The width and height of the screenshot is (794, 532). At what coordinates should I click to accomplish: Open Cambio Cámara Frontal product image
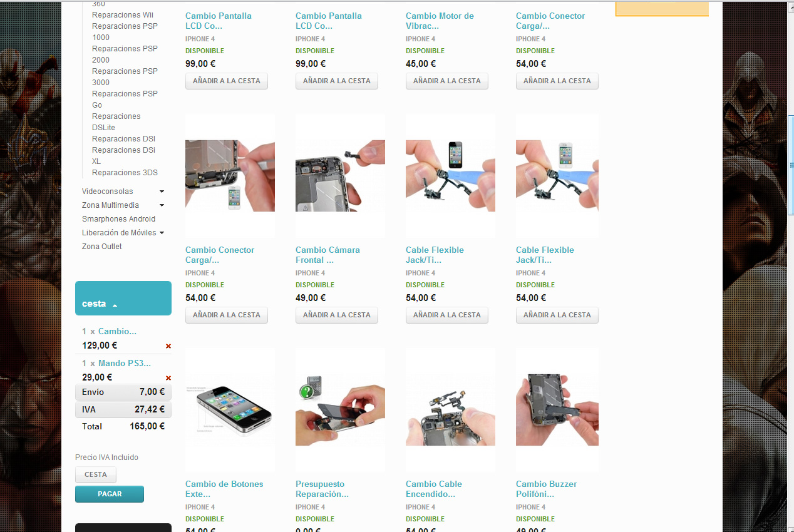point(340,176)
